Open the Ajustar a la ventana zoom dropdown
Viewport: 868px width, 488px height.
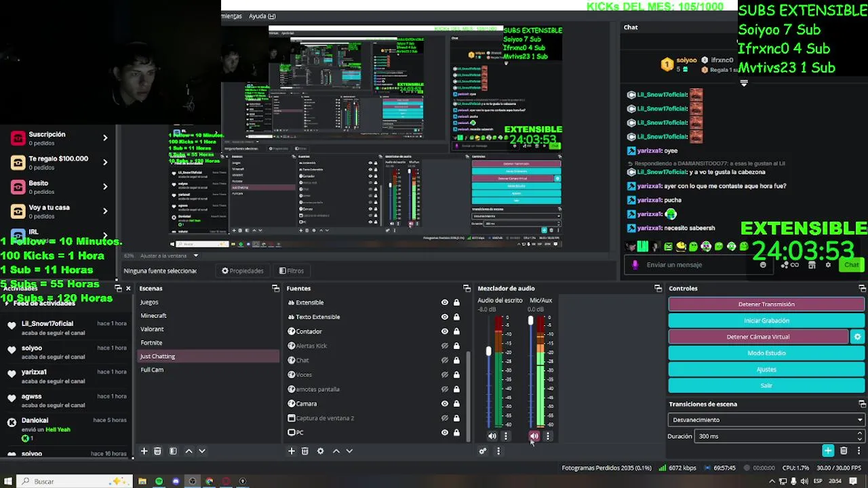tap(169, 256)
